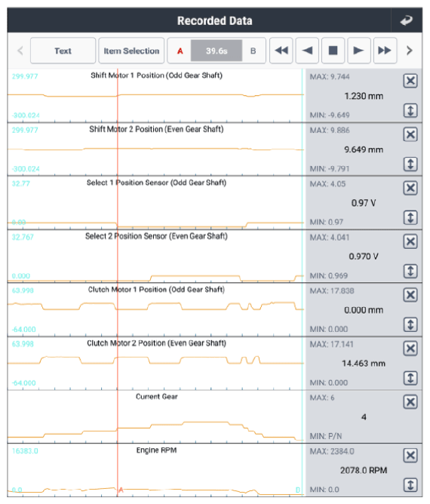Click the back arrow in header
This screenshot has width=430, height=504.
(406, 20)
